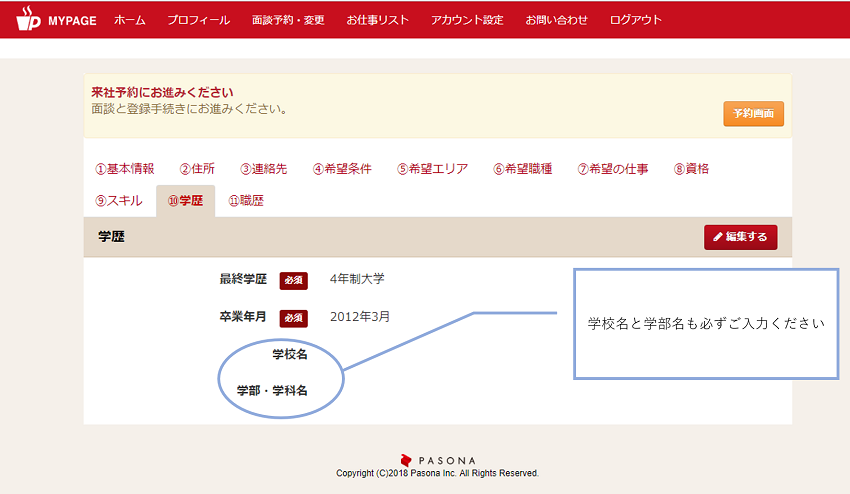
Task: Click the 最終学歴 label
Action: pos(243,279)
